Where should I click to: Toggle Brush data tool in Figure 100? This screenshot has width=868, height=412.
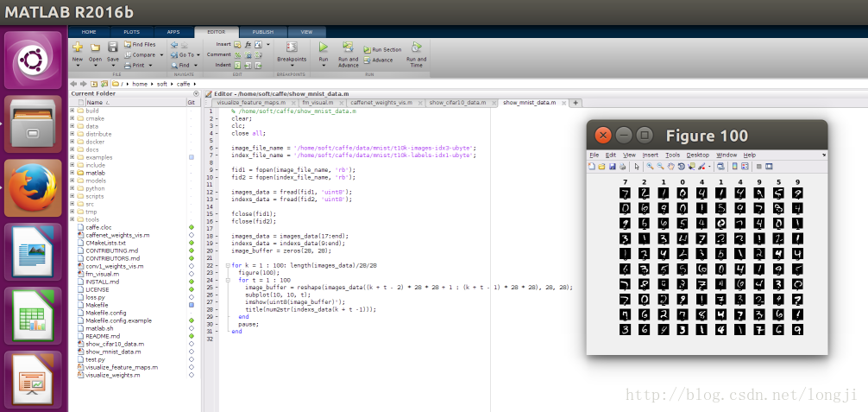(701, 167)
